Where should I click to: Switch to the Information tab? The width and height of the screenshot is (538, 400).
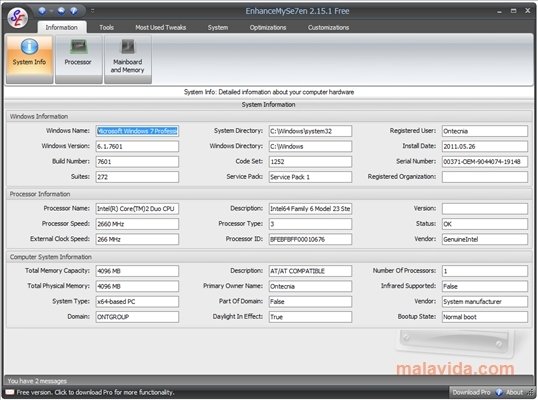point(61,27)
